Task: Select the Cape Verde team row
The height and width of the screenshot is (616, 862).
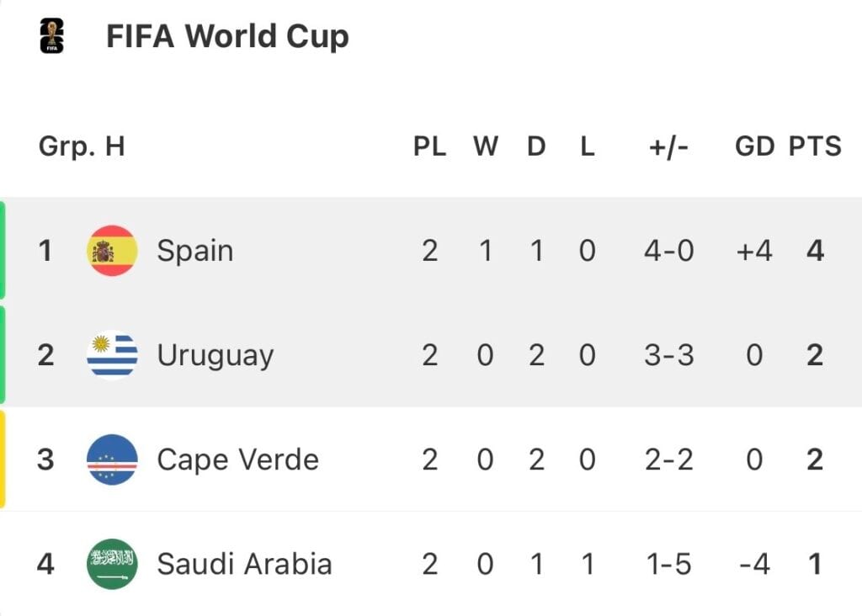Action: [x=431, y=459]
